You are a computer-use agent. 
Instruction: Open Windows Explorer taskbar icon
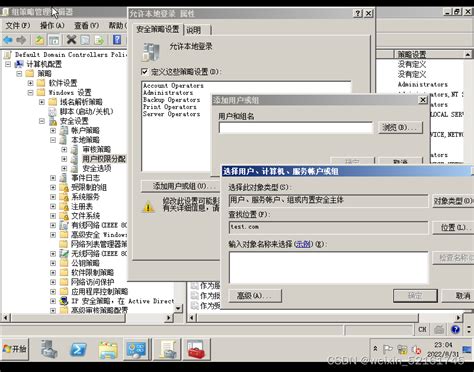point(108,350)
